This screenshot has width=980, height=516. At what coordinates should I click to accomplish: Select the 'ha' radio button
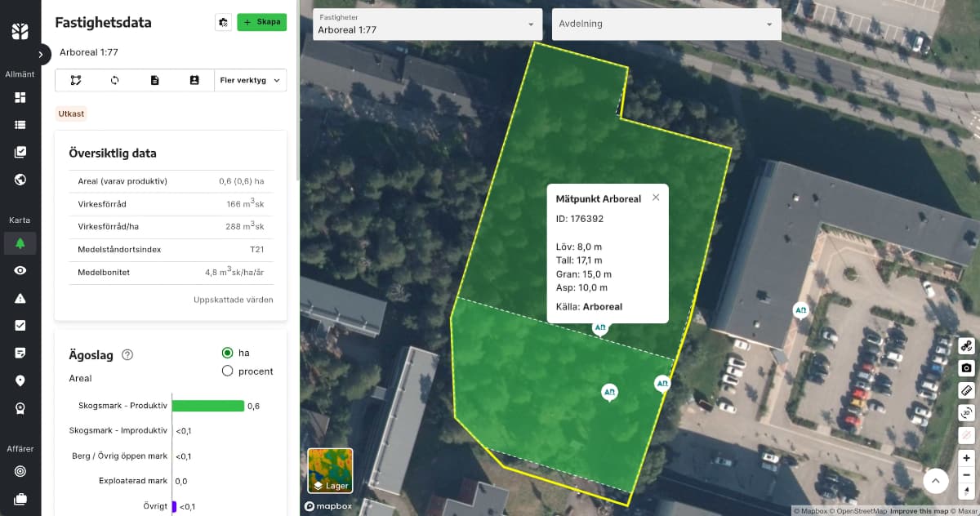pos(228,353)
